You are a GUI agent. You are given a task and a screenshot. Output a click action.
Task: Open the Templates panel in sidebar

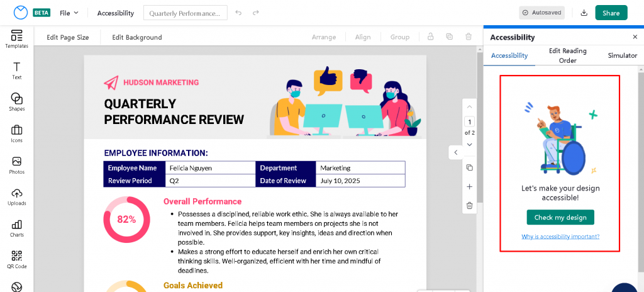pos(17,39)
